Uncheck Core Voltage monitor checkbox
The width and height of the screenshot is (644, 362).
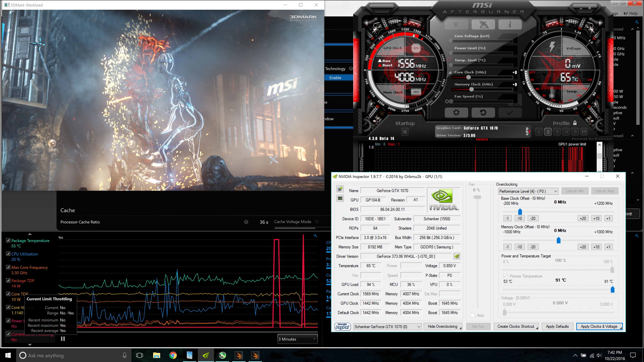[x=8, y=307]
